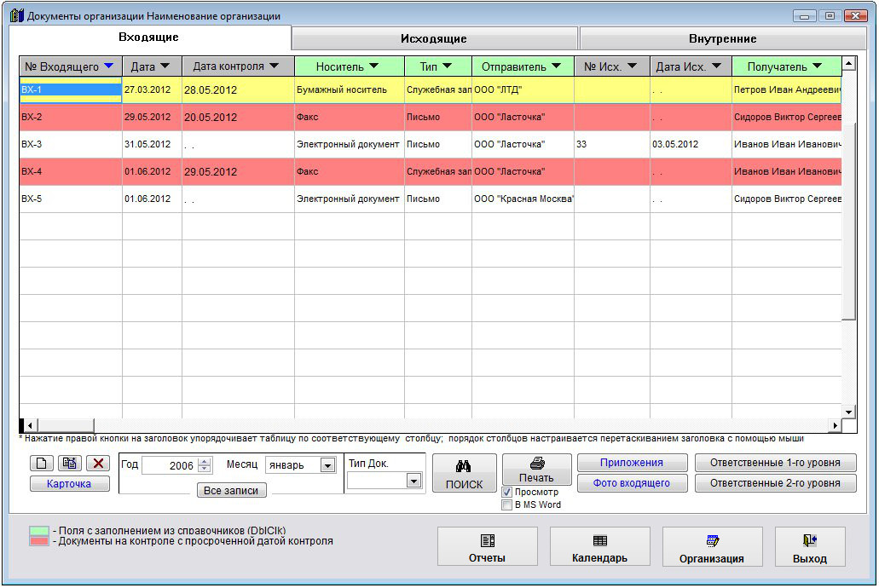Click the new document icon
The image size is (879, 588).
41,464
